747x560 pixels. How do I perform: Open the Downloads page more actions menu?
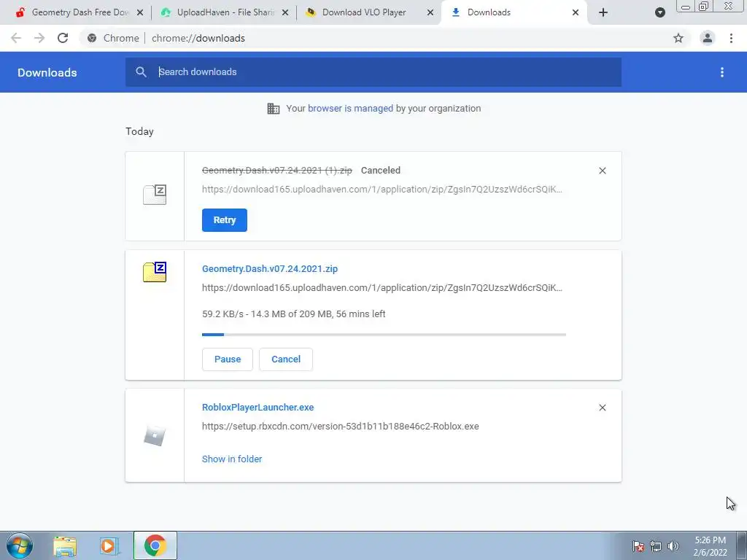(x=722, y=72)
